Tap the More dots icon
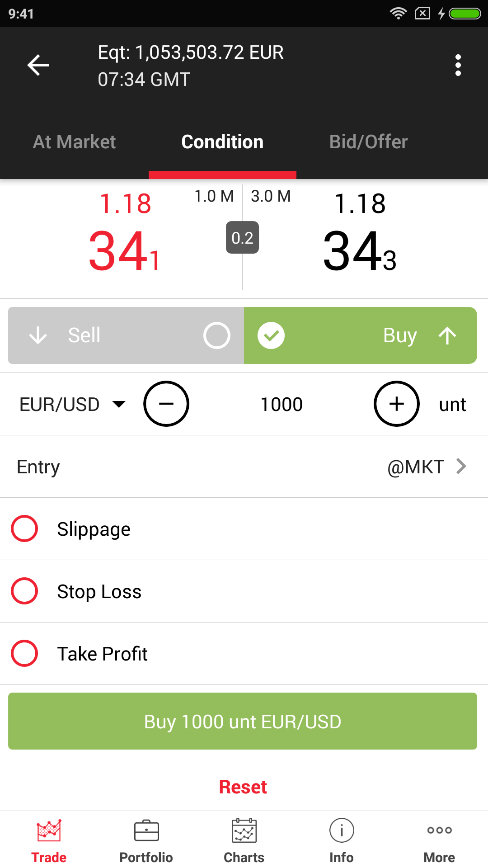 coord(439,831)
